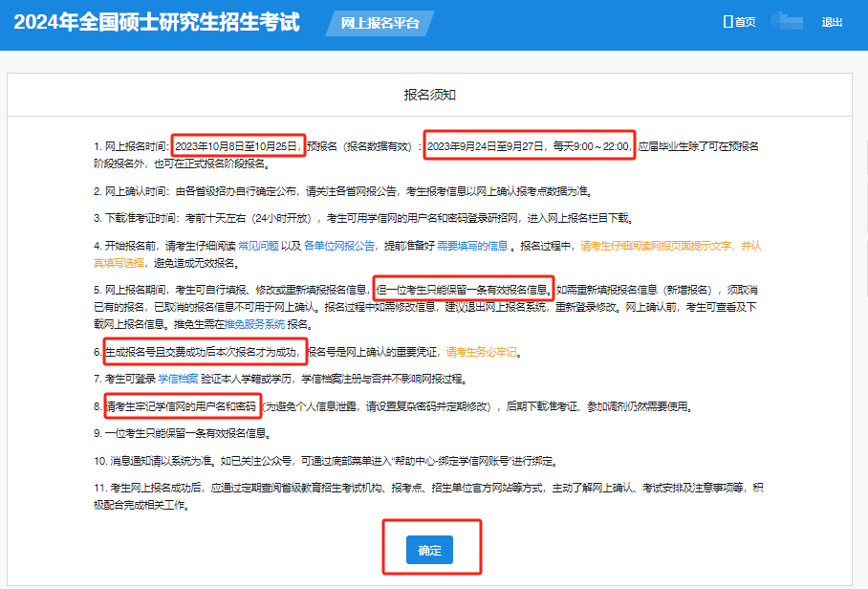Click the blurred username in the header
Image resolution: width=868 pixels, height=589 pixels.
pyautogui.click(x=788, y=21)
